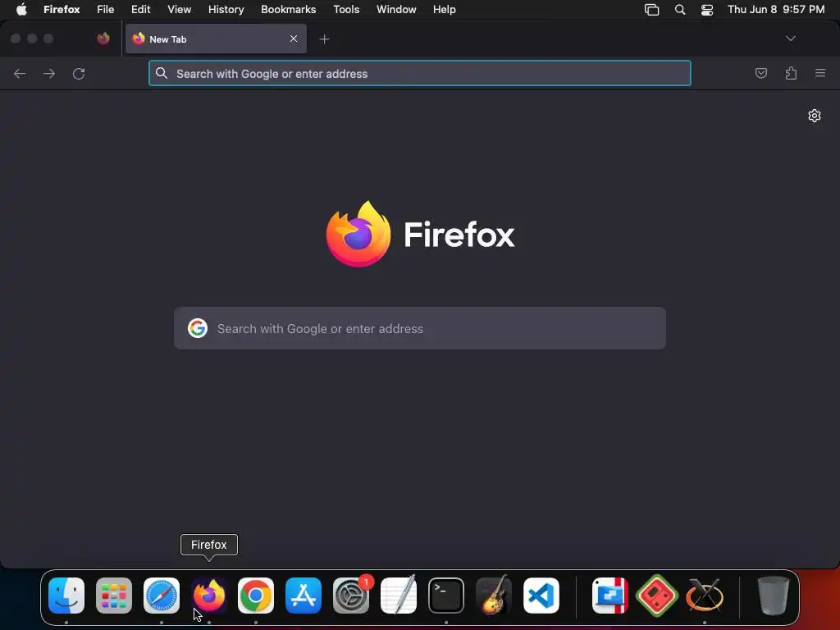Open the Apple menu
This screenshot has height=630, width=840.
pos(21,9)
